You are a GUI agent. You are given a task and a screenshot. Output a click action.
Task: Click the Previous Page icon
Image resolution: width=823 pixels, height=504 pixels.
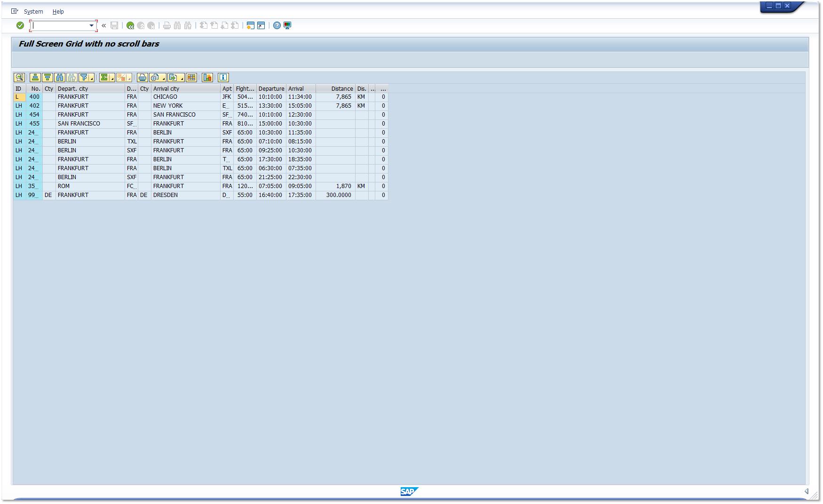tap(214, 25)
